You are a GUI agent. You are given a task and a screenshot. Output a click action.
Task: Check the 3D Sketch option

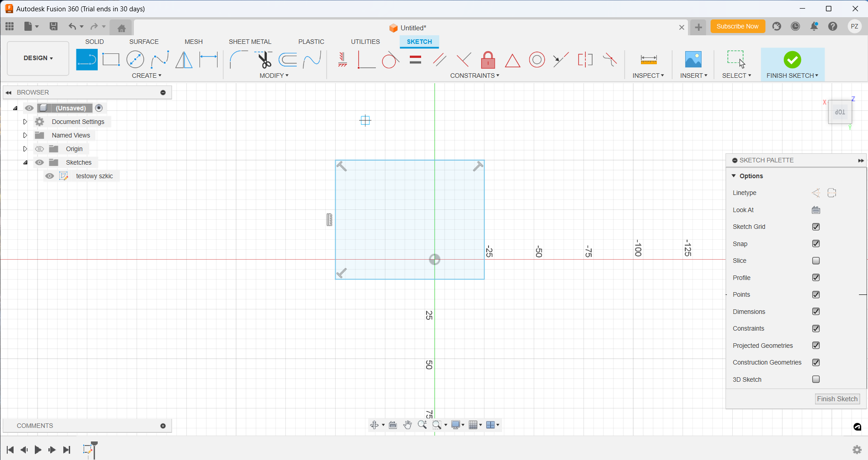click(x=816, y=379)
